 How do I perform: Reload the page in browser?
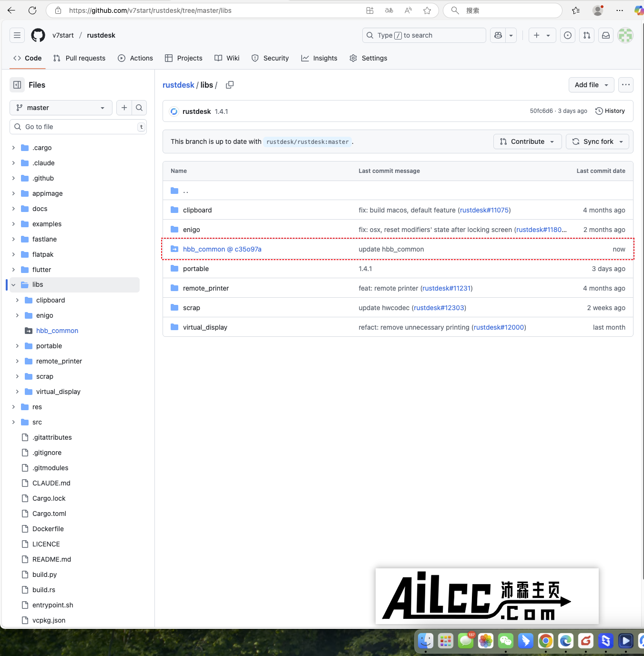pyautogui.click(x=32, y=10)
